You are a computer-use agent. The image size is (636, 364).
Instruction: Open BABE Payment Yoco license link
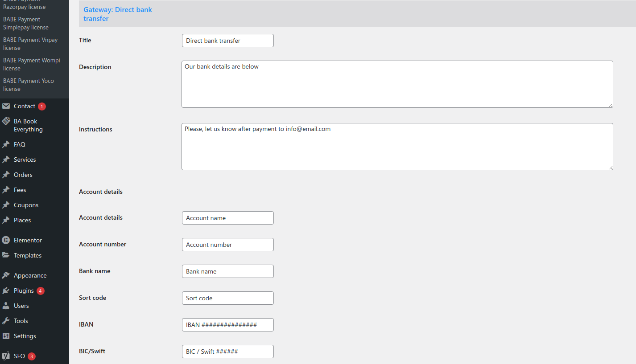tap(28, 85)
